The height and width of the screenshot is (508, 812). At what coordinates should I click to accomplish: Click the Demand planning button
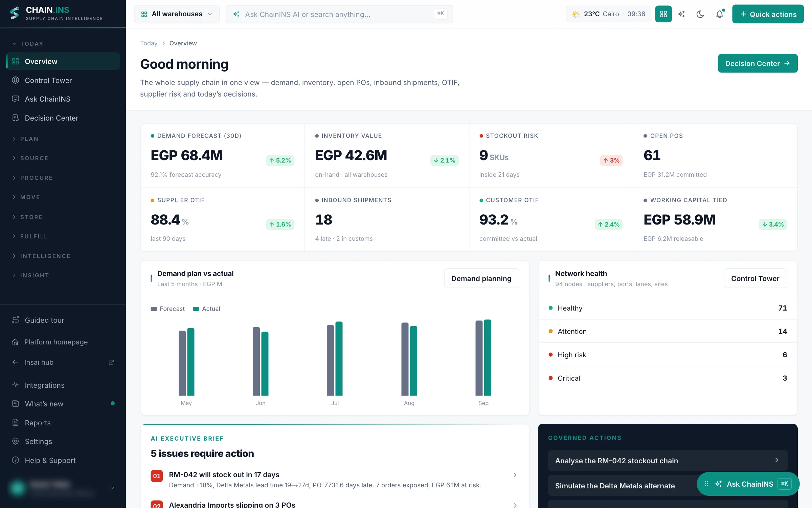[x=481, y=278]
